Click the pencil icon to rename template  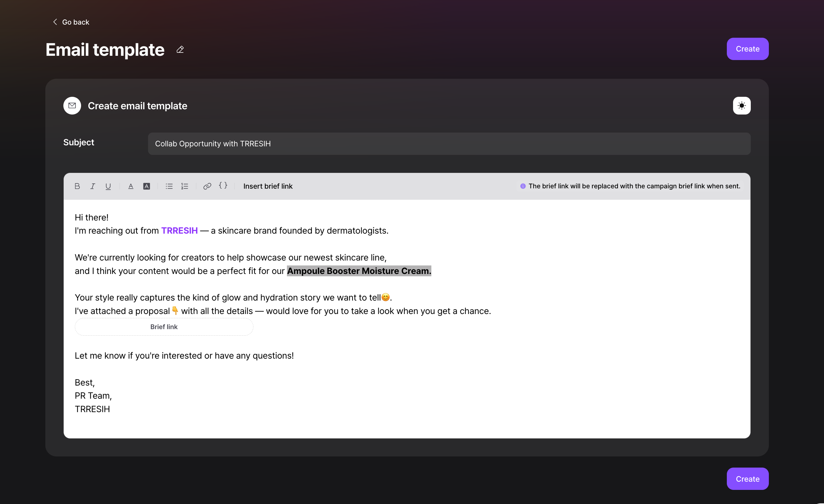[x=180, y=50]
